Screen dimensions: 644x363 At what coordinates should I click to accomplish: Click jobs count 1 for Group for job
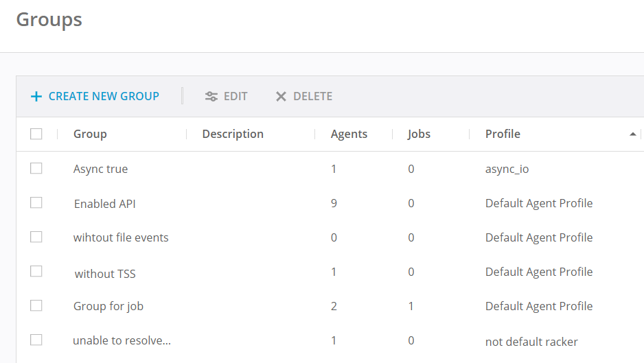pyautogui.click(x=411, y=306)
